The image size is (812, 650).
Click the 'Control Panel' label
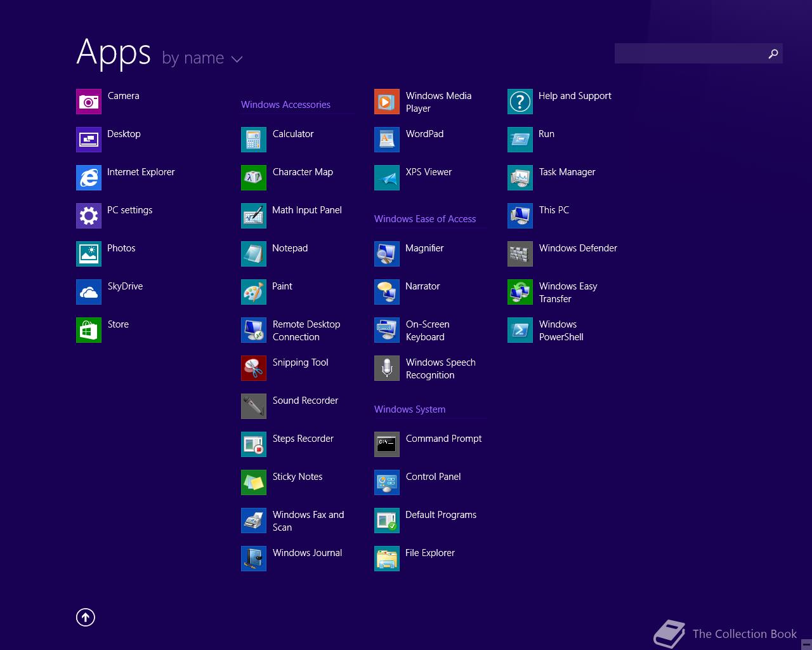pos(433,477)
